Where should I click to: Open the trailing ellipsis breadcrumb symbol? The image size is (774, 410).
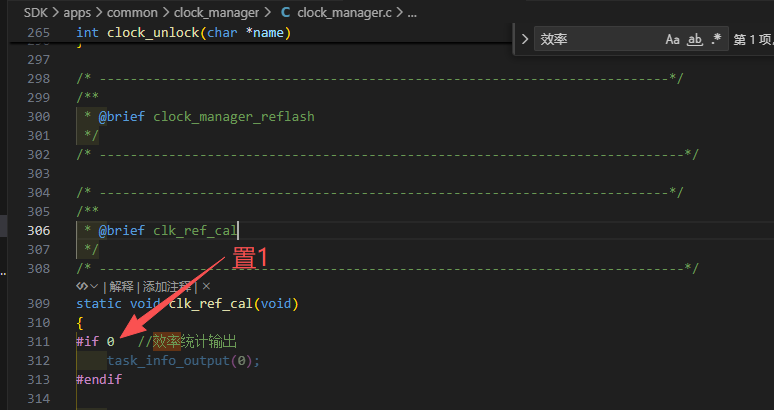[x=412, y=13]
